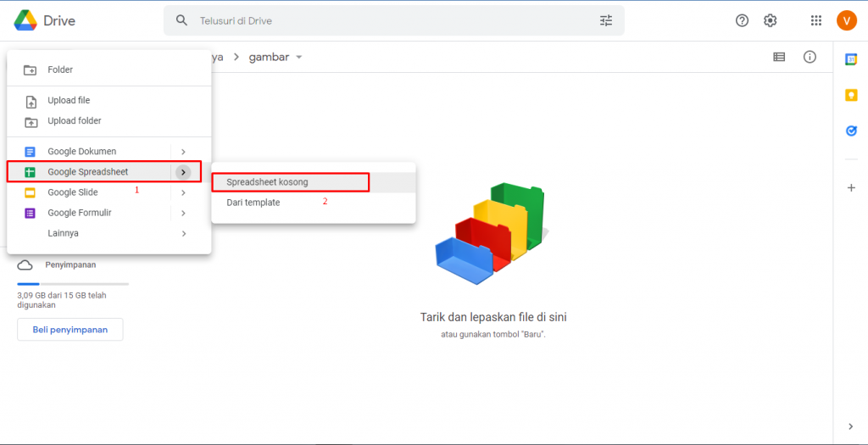Viewport: 868px width, 445px height.
Task: Expand Google Slide submenu arrow
Action: coord(183,192)
